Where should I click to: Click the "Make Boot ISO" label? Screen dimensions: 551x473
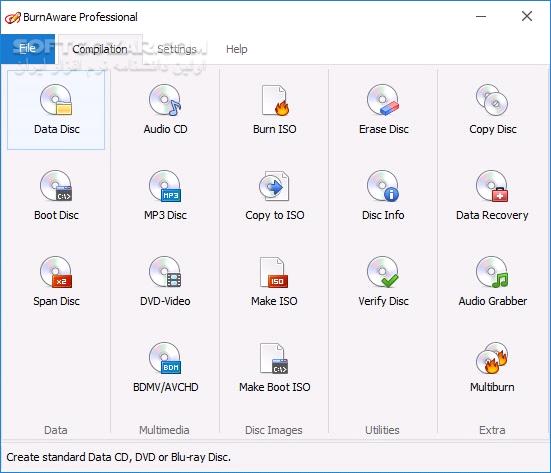[x=274, y=387]
